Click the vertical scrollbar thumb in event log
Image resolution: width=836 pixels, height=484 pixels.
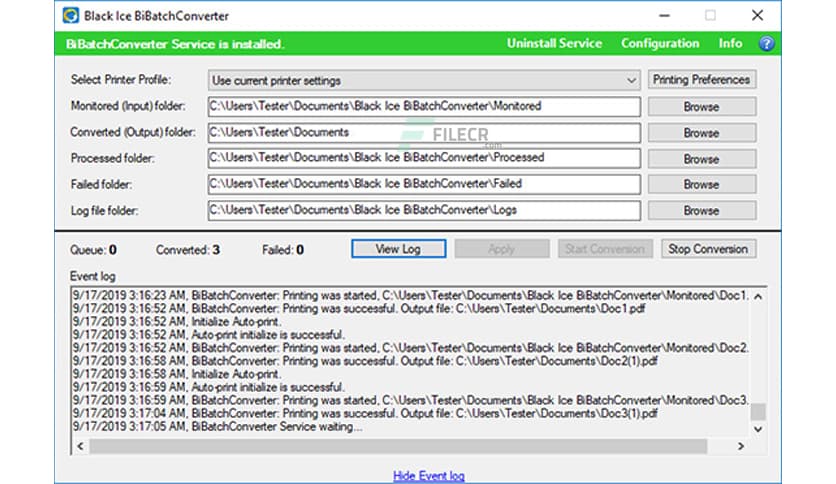click(x=758, y=412)
